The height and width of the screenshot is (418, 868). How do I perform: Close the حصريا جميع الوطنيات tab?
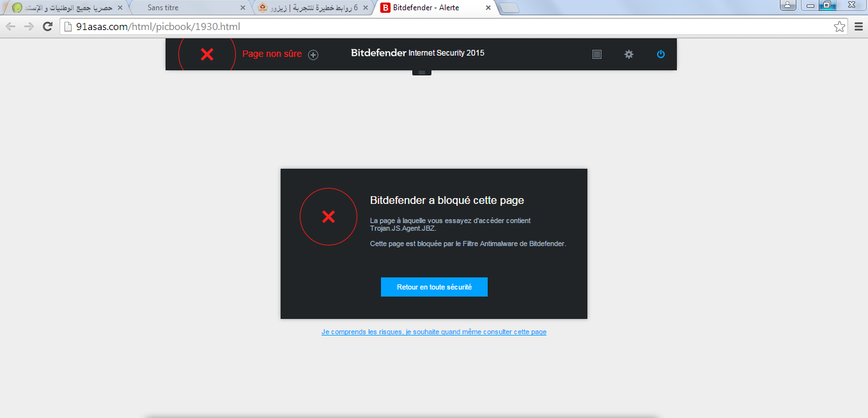pos(120,8)
